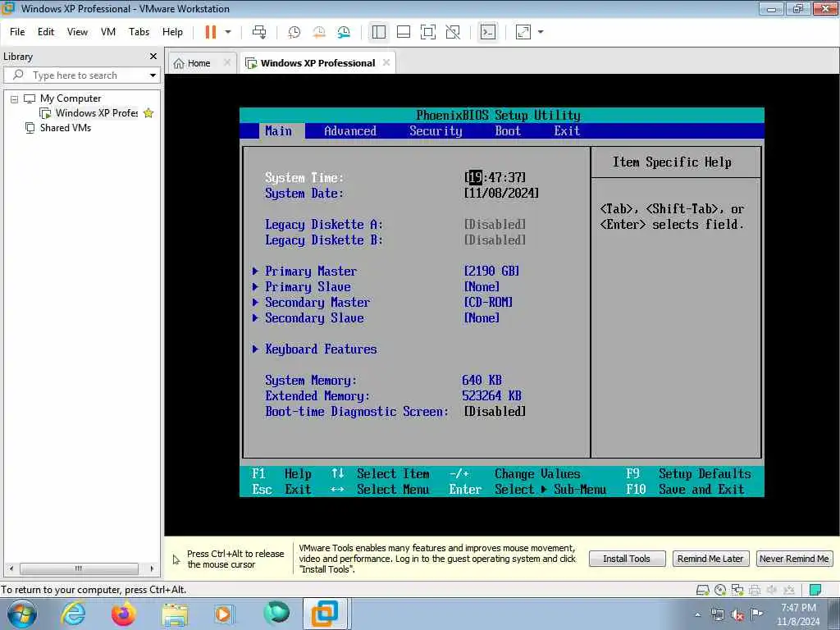Image resolution: width=840 pixels, height=630 pixels.
Task: Click Legacy Diskette A Disabled value
Action: pyautogui.click(x=495, y=225)
